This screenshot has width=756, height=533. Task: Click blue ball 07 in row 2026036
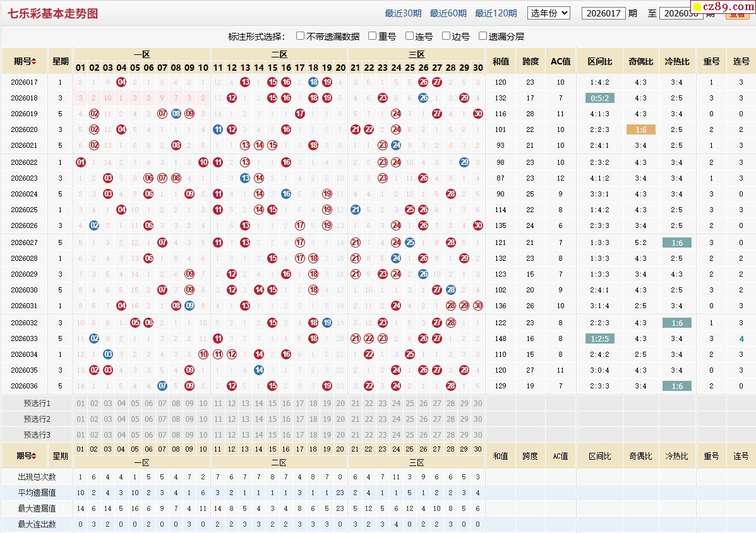point(162,386)
